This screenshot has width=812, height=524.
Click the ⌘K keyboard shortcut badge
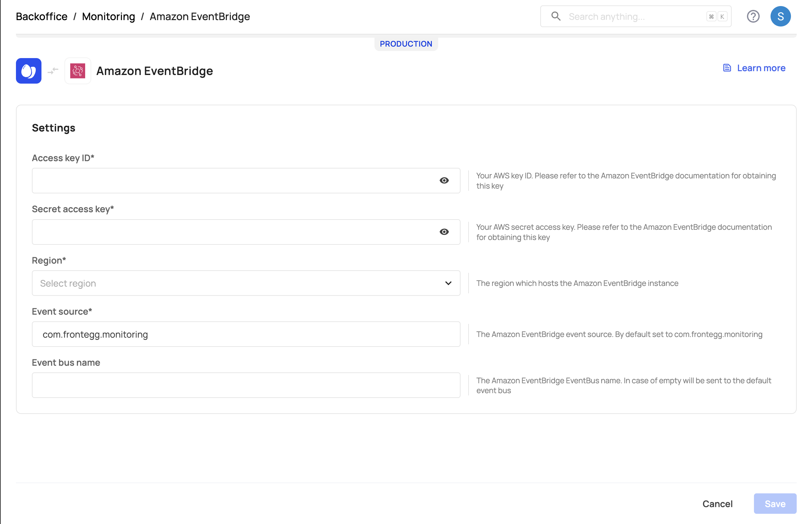[x=716, y=16]
